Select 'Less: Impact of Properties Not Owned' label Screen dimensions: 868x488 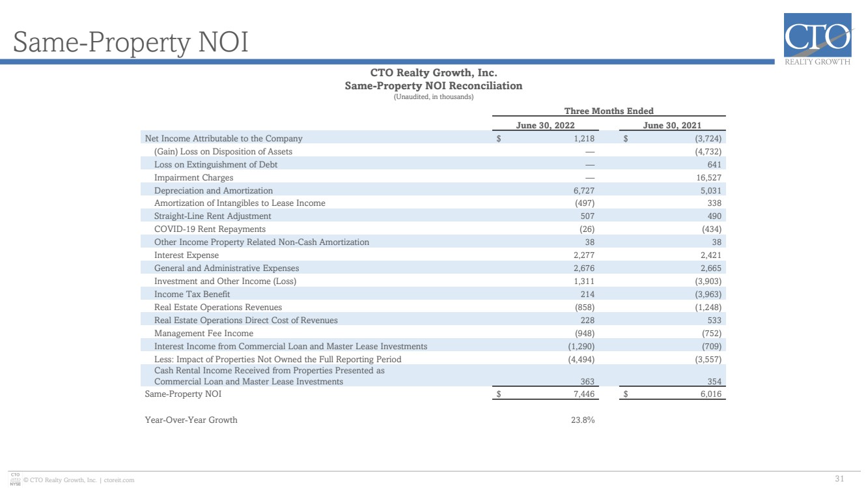(x=278, y=360)
